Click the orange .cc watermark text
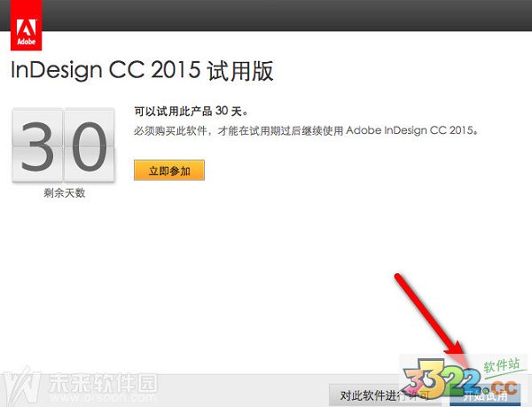 click(x=502, y=387)
